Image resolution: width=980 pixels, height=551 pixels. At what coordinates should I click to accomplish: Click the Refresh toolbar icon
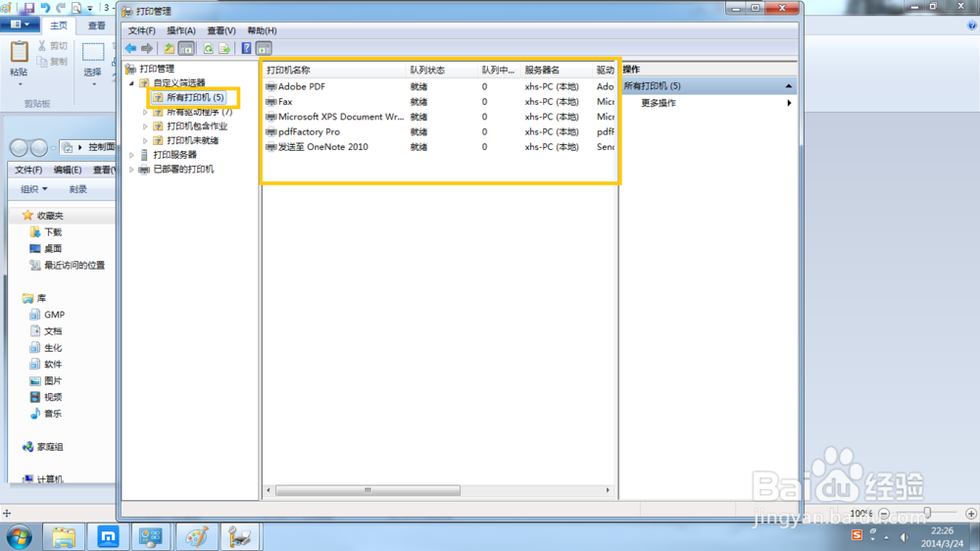tap(208, 48)
